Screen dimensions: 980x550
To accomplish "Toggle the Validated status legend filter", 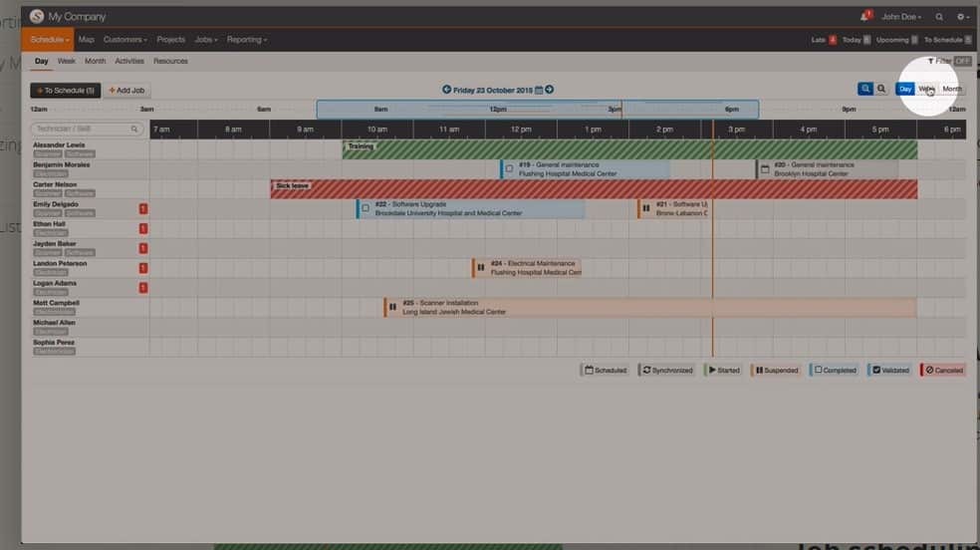I will [x=890, y=370].
